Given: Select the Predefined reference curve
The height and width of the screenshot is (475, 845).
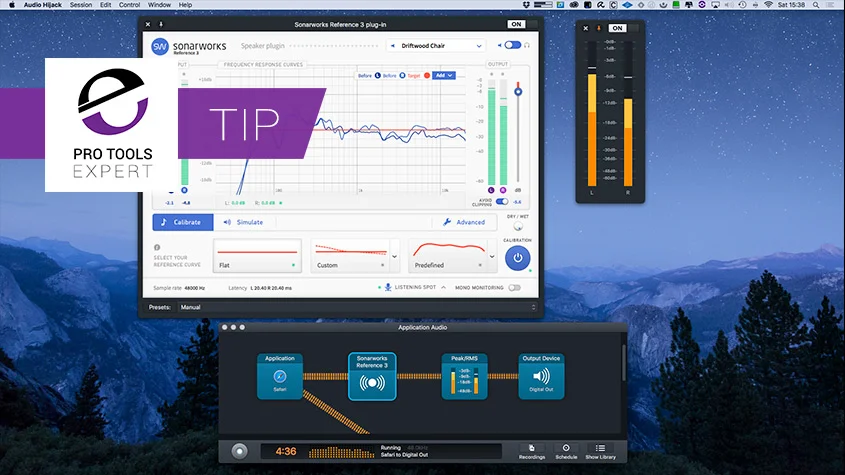Looking at the screenshot, I should pyautogui.click(x=448, y=256).
